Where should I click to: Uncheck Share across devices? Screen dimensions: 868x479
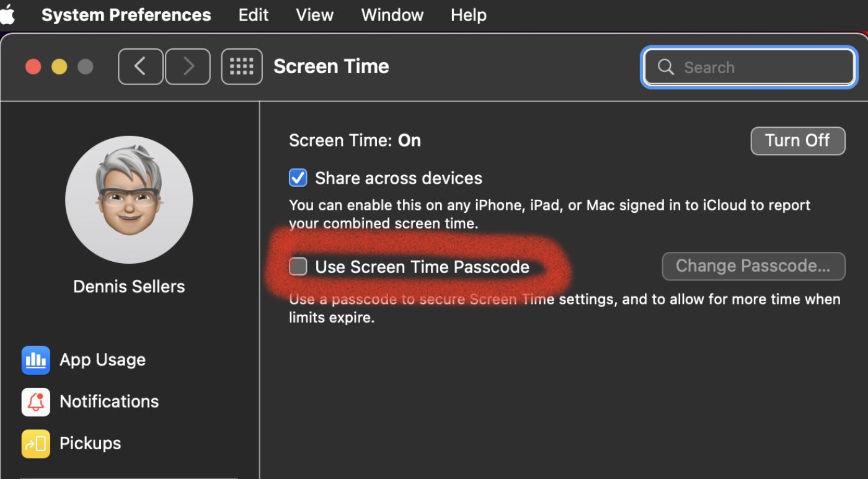pos(298,179)
